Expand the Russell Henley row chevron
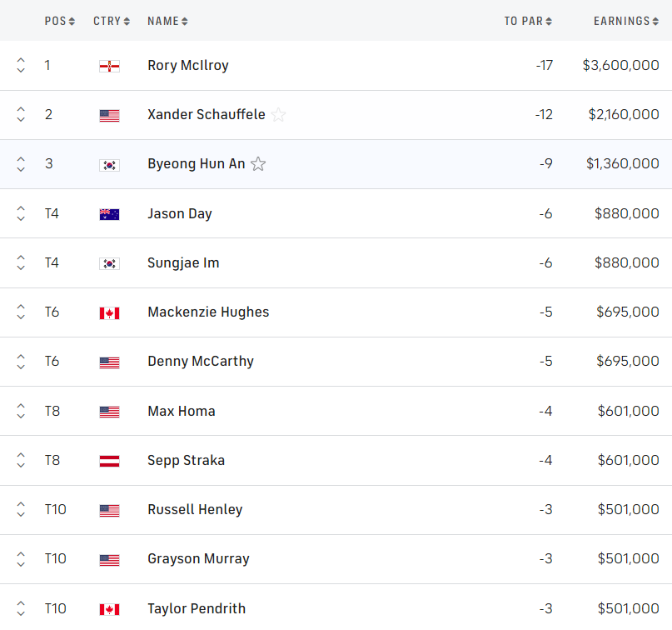This screenshot has width=672, height=630. click(21, 510)
